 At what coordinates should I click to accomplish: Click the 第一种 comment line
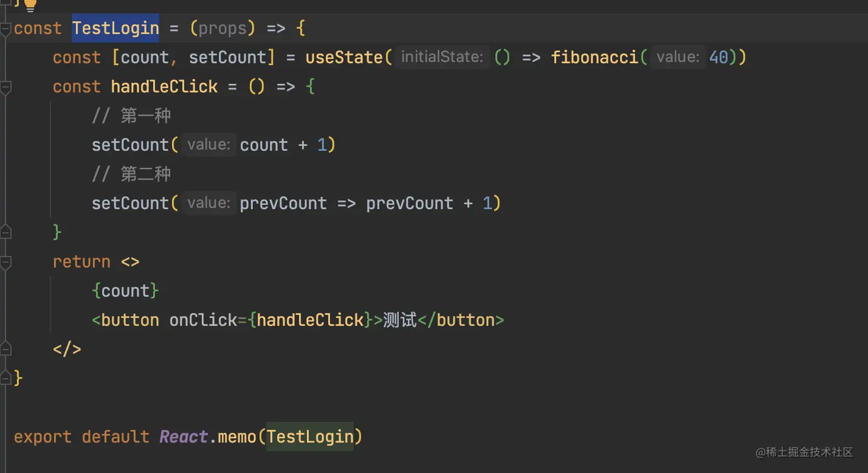coord(131,116)
